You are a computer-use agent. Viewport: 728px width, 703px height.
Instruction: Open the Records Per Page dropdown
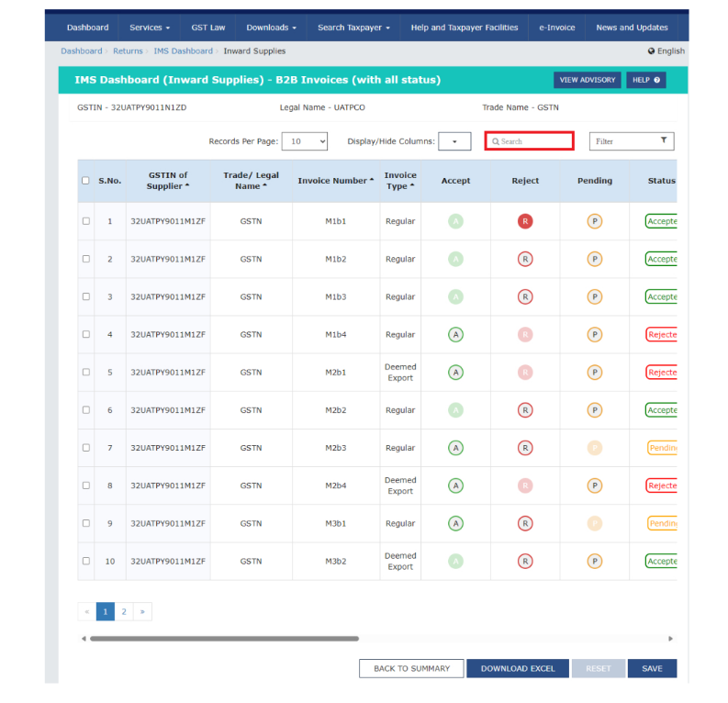[x=305, y=141]
